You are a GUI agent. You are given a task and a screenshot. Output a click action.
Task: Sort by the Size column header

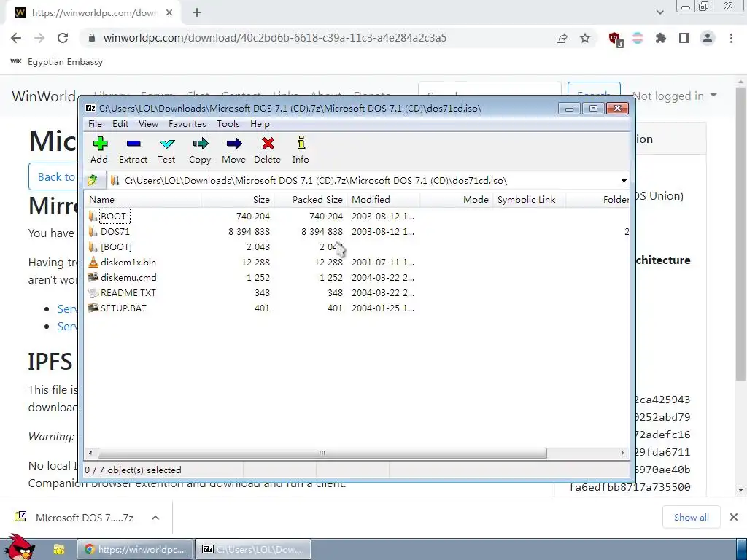[x=238, y=200]
